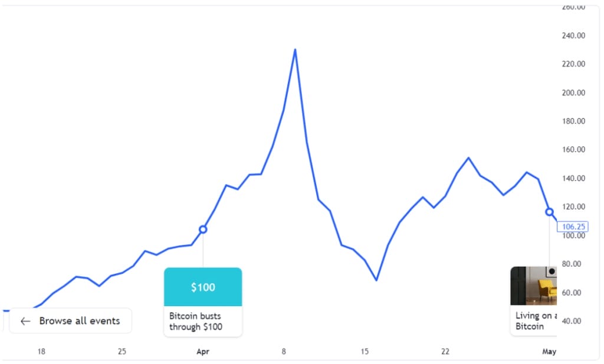Click the blue price line at its peak
The height and width of the screenshot is (364, 604).
[295, 50]
